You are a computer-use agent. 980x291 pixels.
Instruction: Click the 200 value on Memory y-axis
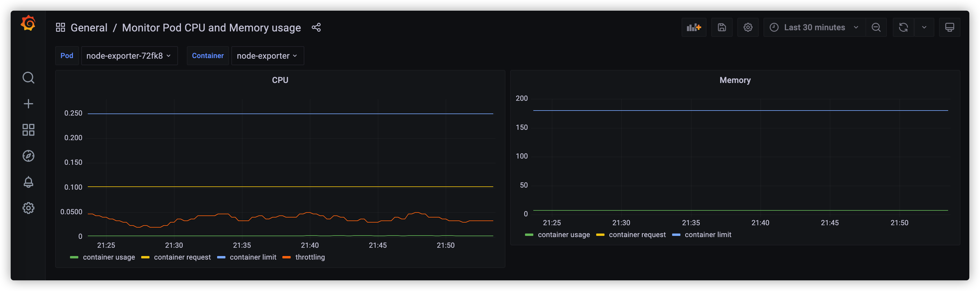[x=521, y=98]
